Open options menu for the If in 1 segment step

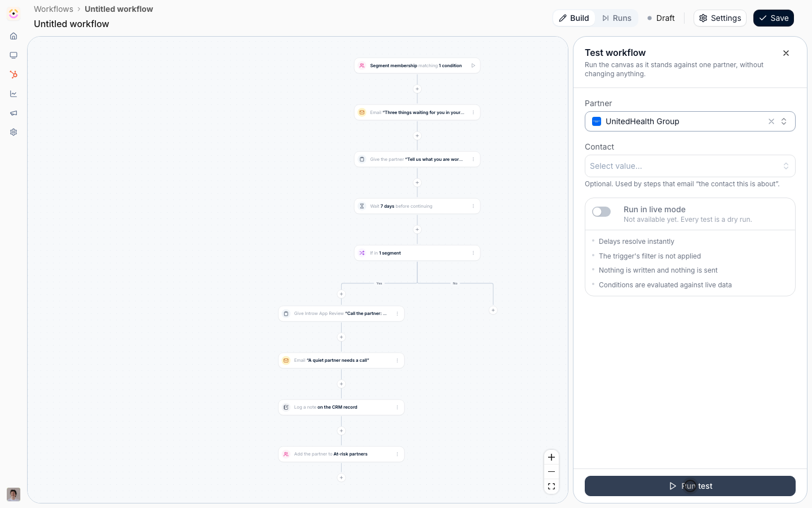coord(473,253)
